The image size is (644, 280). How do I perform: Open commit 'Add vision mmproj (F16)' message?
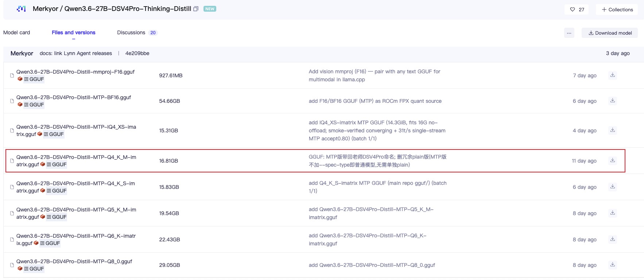pos(375,75)
